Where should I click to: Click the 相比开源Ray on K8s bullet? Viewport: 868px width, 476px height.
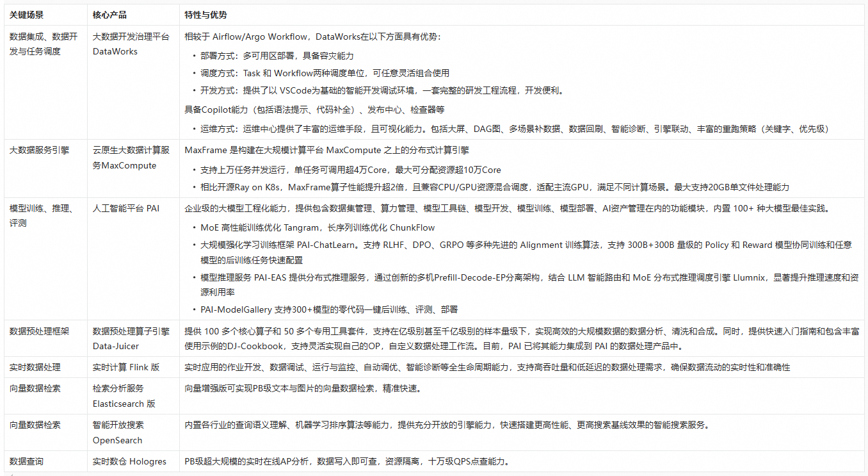[x=495, y=187]
